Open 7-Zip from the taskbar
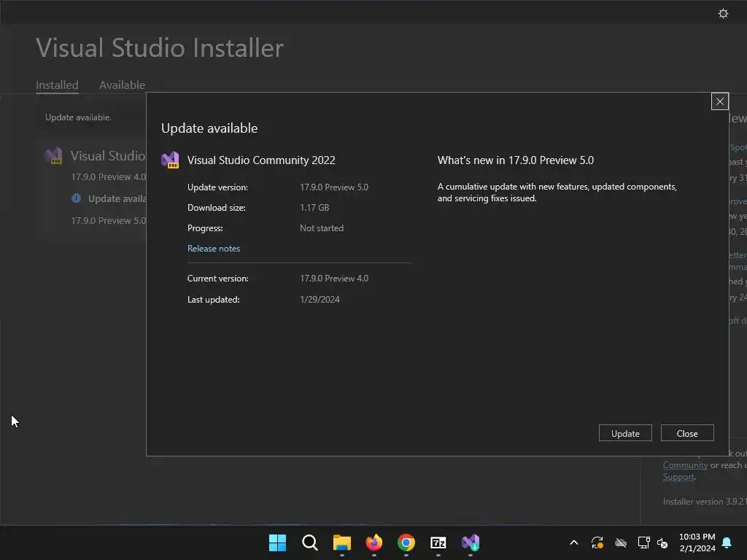The width and height of the screenshot is (747, 560). [438, 542]
